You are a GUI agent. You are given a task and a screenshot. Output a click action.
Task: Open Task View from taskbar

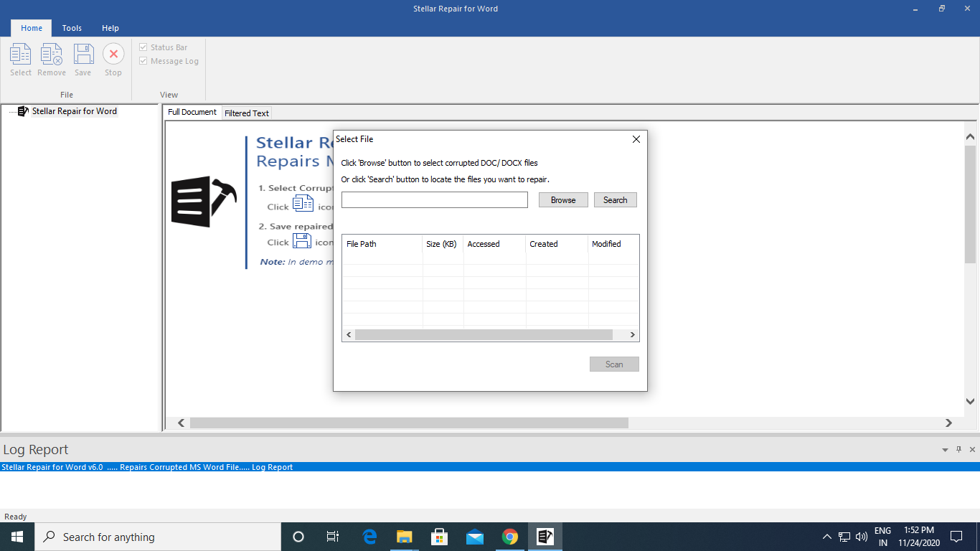333,537
